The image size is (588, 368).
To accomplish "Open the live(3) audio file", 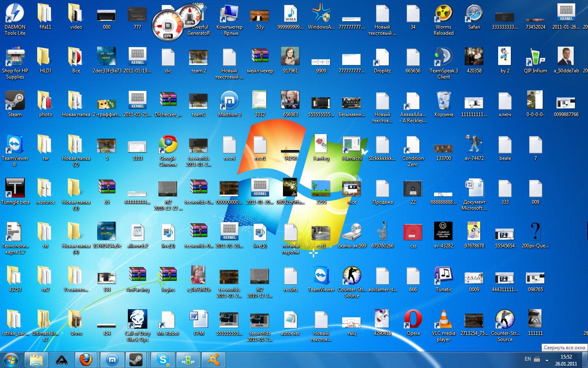I will 168,235.
